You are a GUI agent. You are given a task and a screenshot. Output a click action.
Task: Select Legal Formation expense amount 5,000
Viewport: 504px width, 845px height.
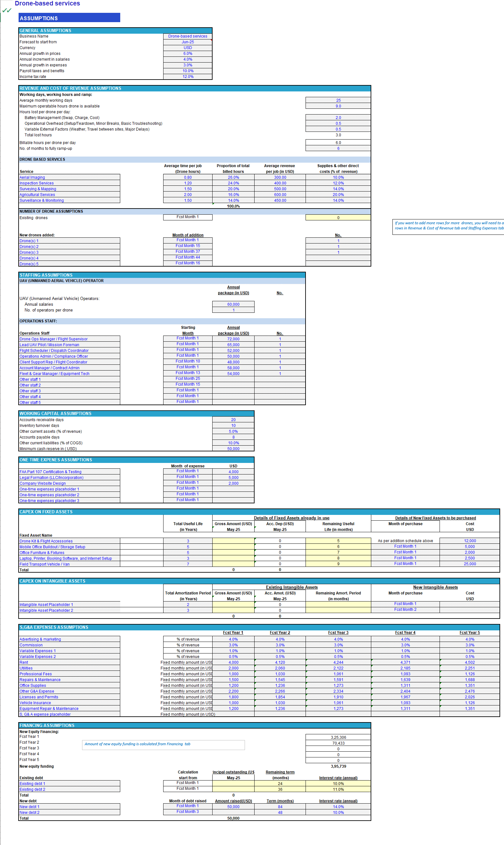tap(233, 478)
